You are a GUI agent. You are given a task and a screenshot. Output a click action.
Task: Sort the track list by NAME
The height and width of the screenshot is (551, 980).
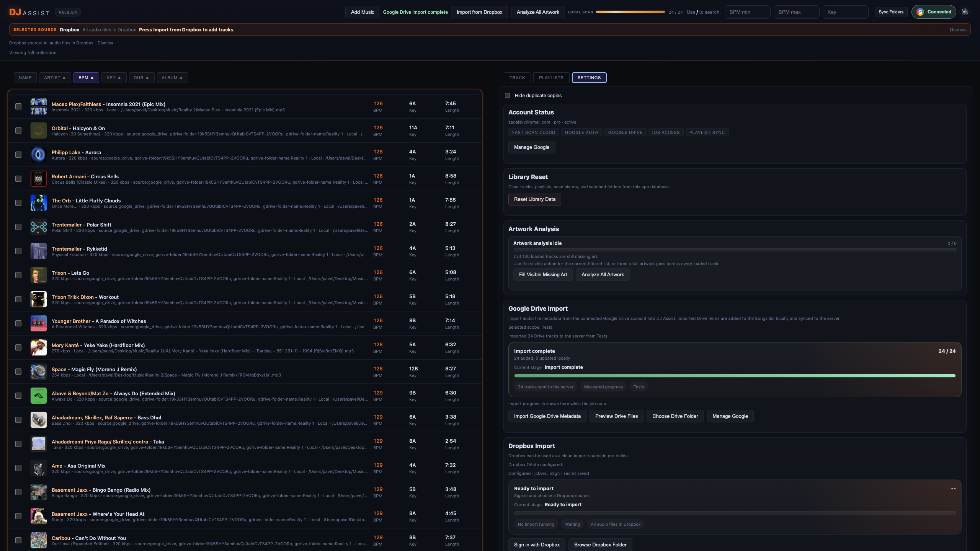(x=25, y=78)
